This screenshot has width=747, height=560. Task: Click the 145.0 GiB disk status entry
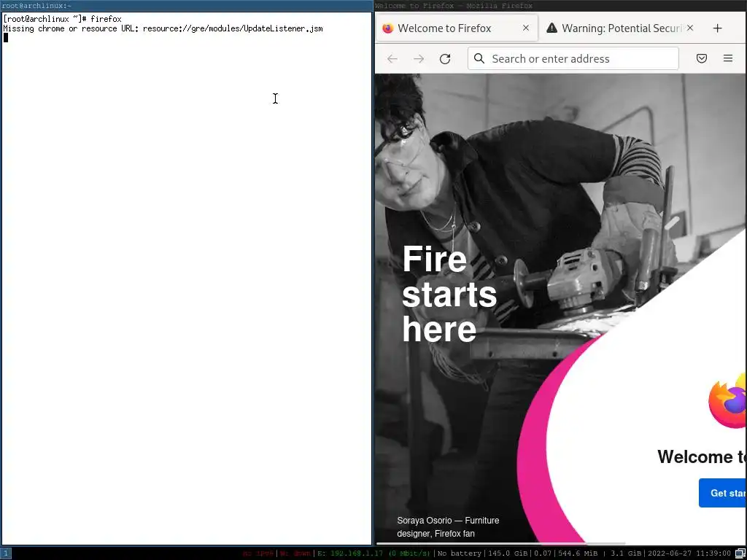508,553
